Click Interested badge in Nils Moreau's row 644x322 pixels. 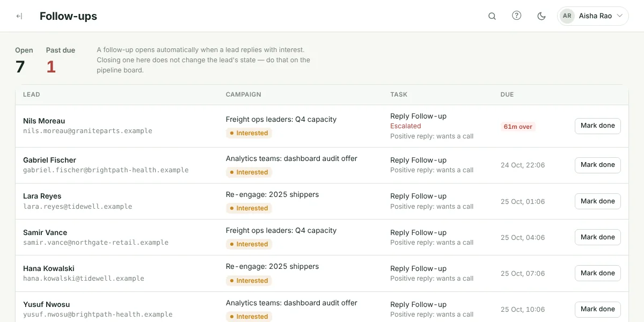coord(249,133)
